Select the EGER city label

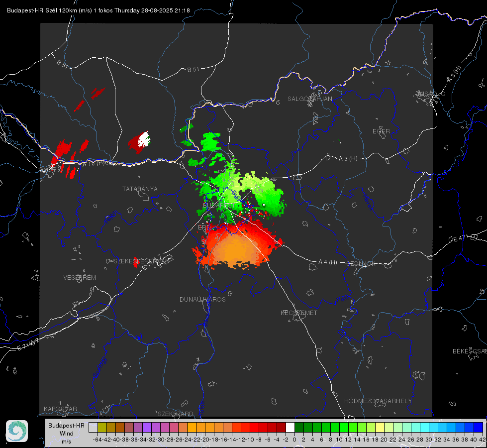click(381, 131)
